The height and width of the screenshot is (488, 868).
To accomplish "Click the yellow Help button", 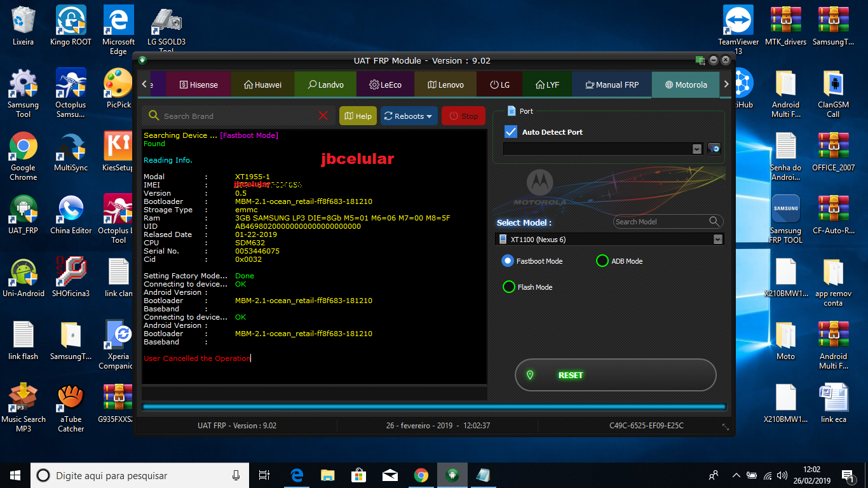I will tap(358, 116).
